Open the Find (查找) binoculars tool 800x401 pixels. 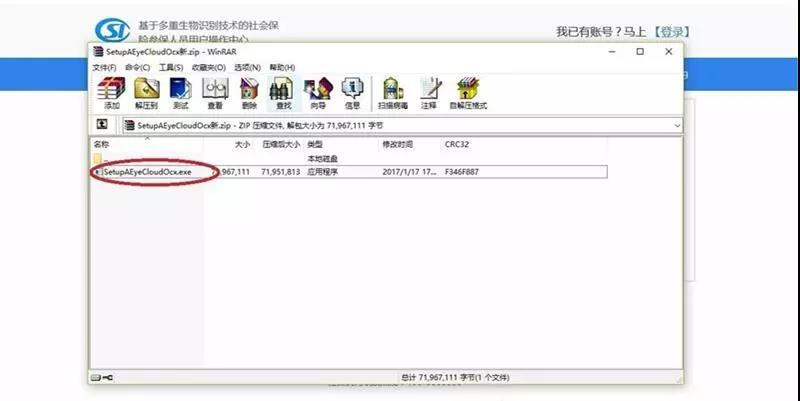pos(283,93)
